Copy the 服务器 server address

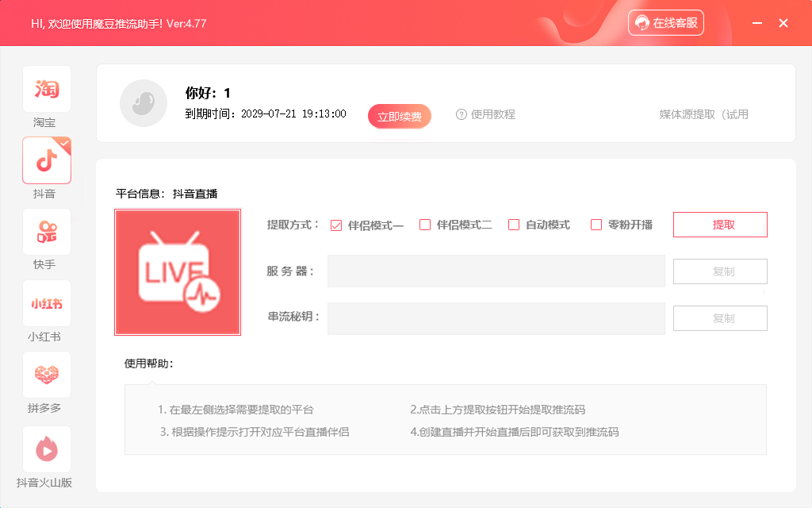click(x=720, y=271)
